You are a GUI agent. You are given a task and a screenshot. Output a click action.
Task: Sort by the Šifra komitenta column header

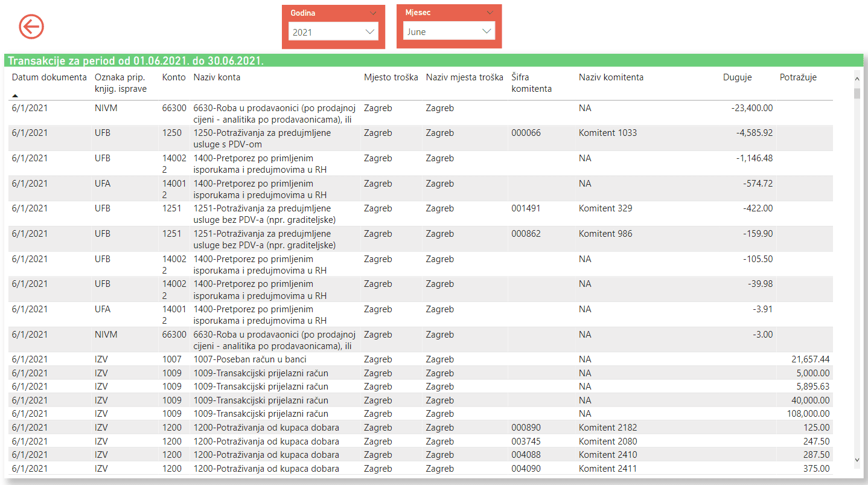tap(531, 83)
